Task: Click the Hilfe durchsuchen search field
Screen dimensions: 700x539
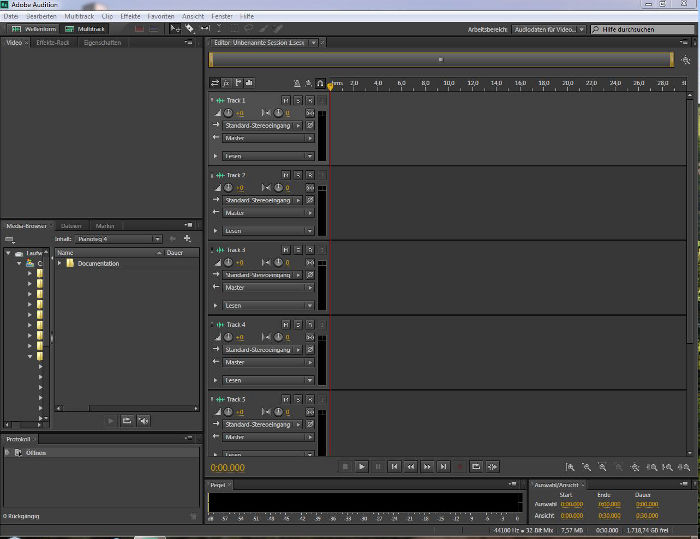Action: coord(643,29)
